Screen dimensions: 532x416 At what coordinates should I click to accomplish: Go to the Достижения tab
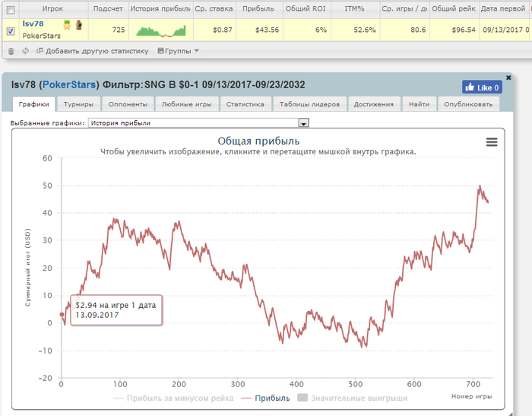374,104
